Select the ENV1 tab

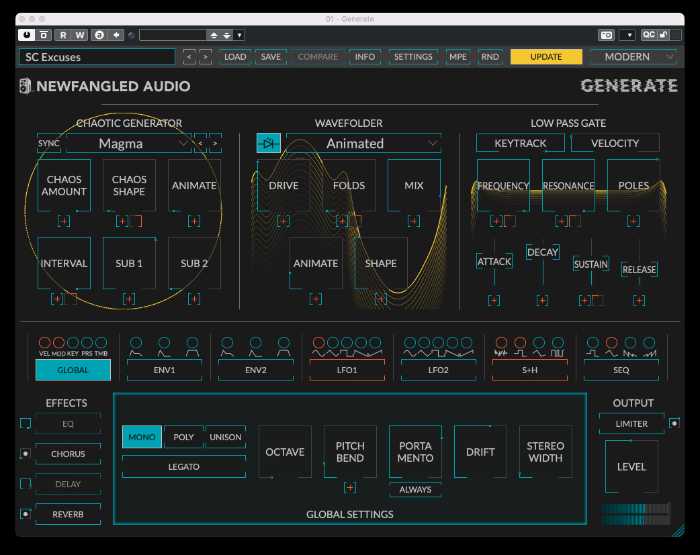(x=164, y=370)
